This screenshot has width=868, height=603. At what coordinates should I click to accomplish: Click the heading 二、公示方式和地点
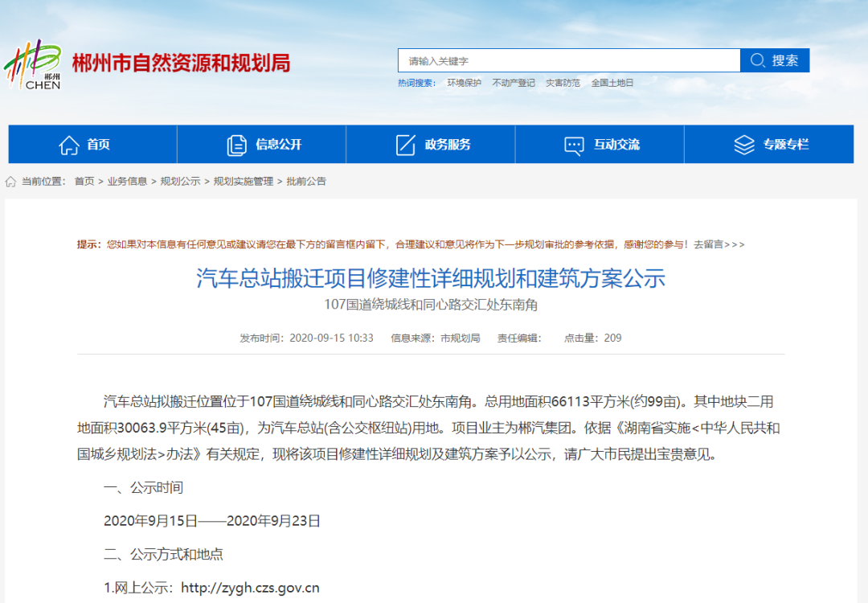tap(163, 554)
